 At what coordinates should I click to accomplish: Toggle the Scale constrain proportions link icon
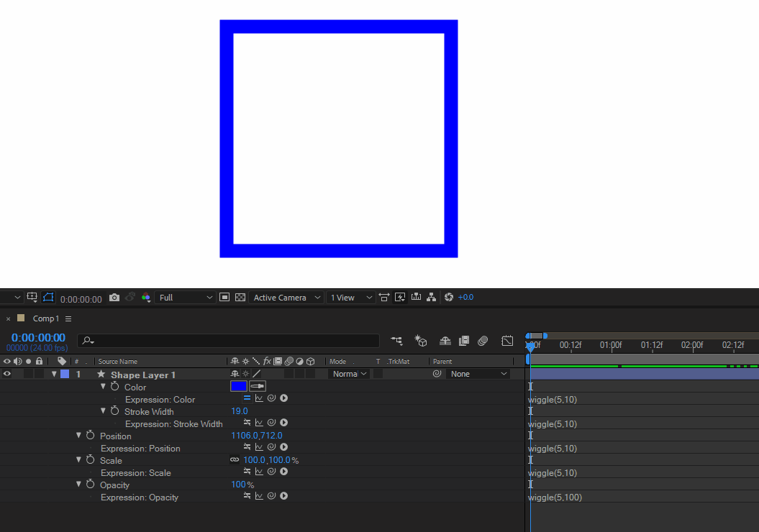click(x=235, y=460)
